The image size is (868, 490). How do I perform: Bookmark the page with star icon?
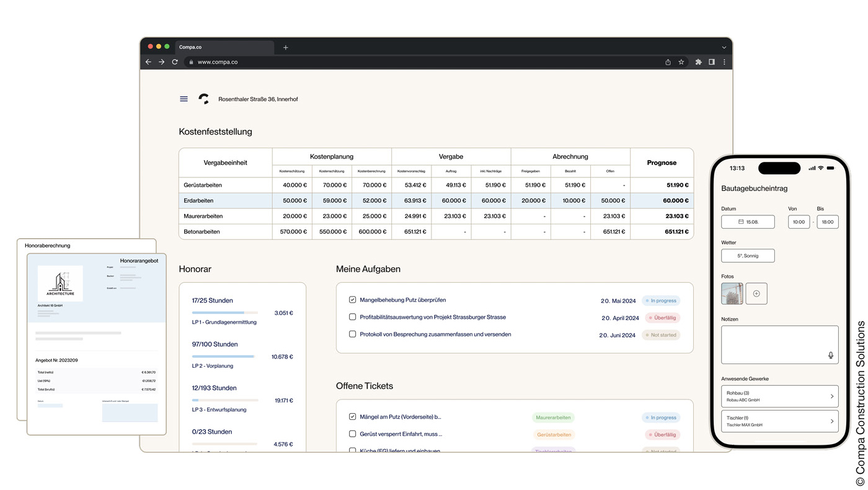681,62
